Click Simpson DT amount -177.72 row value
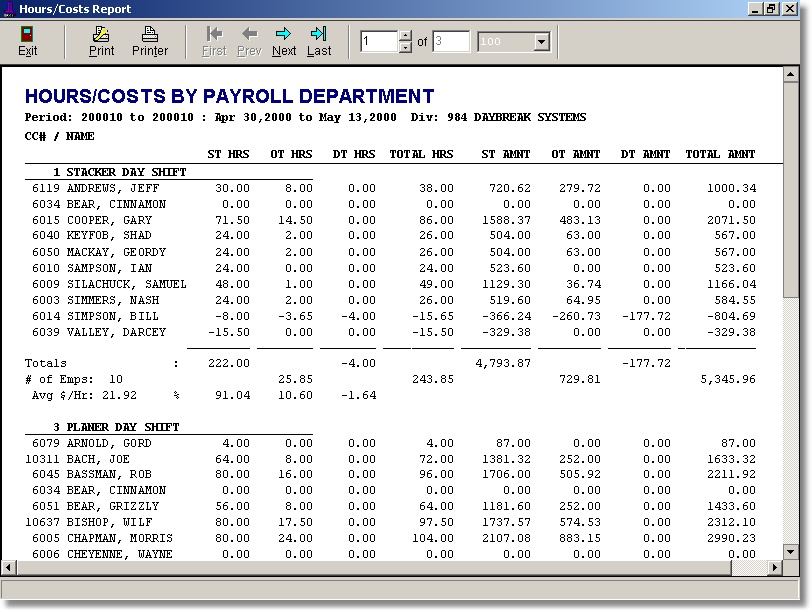 coord(646,317)
